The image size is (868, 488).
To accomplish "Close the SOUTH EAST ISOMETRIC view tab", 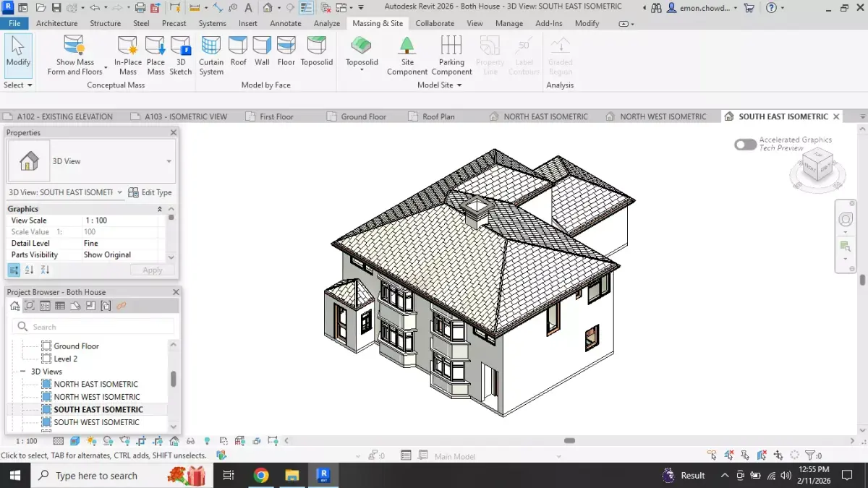I will tap(836, 116).
